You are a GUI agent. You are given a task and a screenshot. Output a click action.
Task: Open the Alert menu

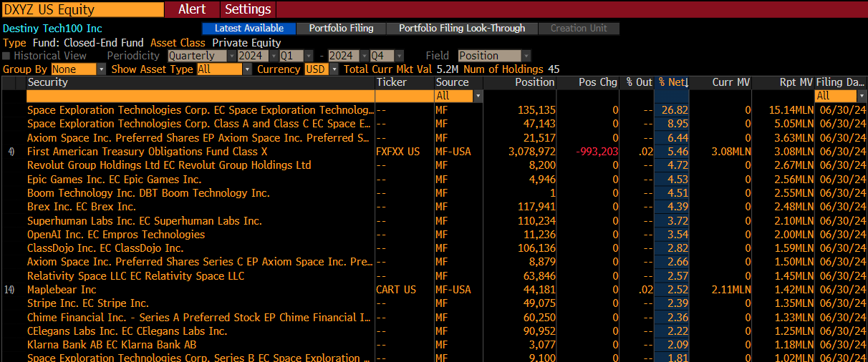(x=192, y=9)
